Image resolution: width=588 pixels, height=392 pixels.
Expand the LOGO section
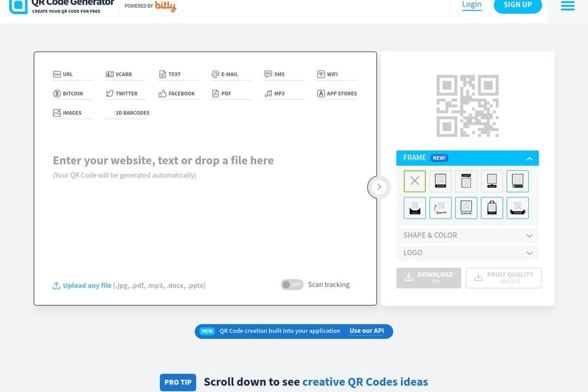[467, 253]
